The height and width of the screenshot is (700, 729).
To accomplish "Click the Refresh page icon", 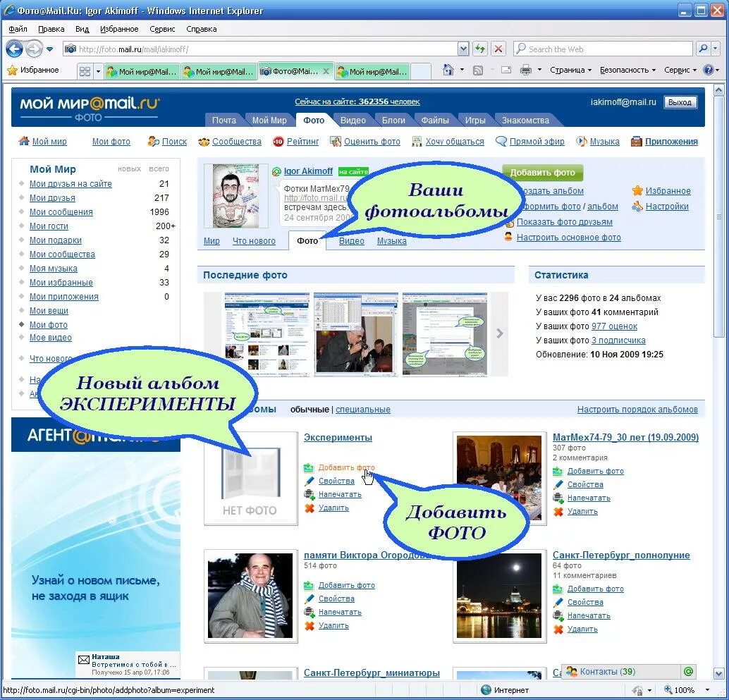I will (480, 49).
